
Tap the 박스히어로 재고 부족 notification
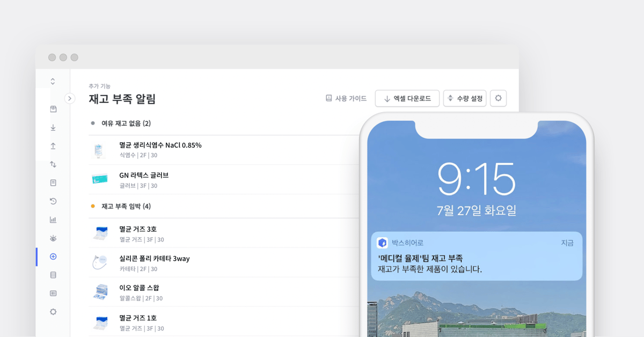pyautogui.click(x=477, y=256)
